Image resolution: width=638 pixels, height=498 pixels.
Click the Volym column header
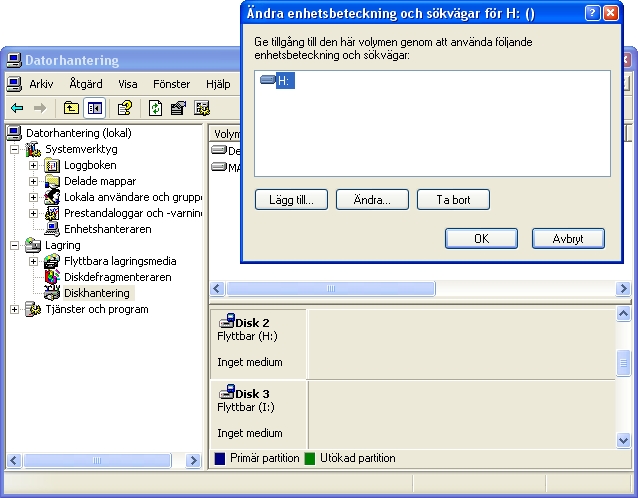click(225, 133)
